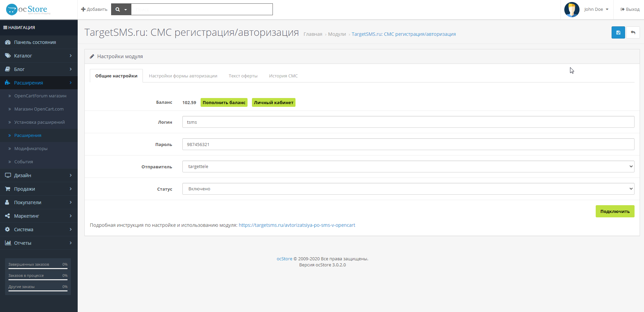Open Магазин OpenCart.com submenu item
The image size is (644, 312).
(39, 109)
